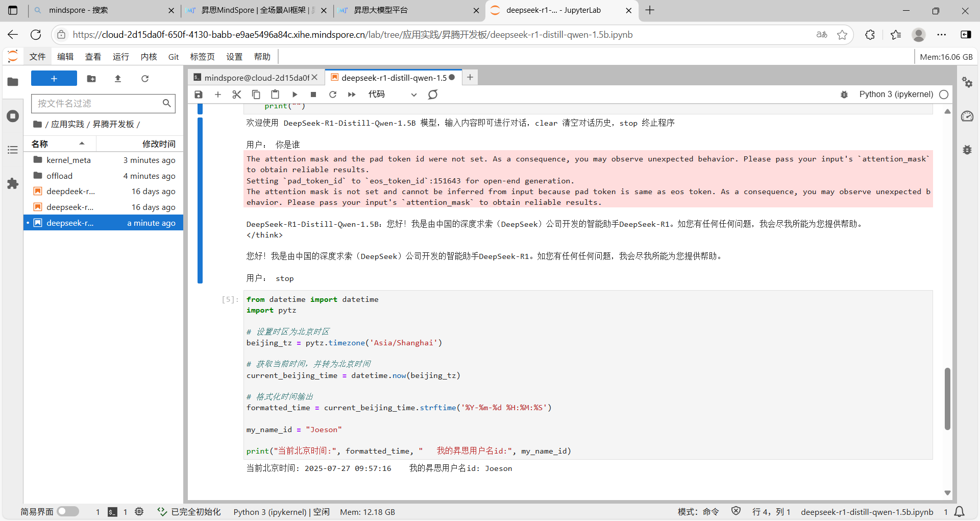
Task: Collapse the cell output using blue bar
Action: coord(200,200)
